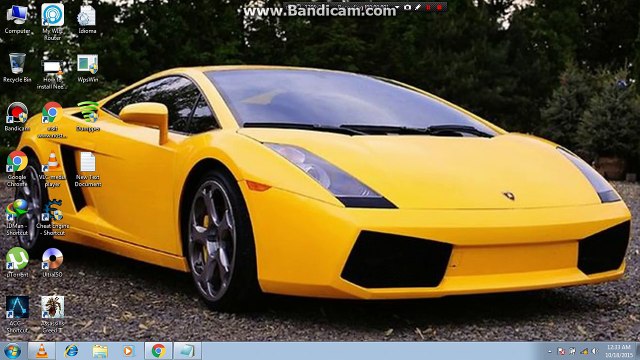
Task: Launch Internet Explorer from the taskbar
Action: click(x=71, y=351)
